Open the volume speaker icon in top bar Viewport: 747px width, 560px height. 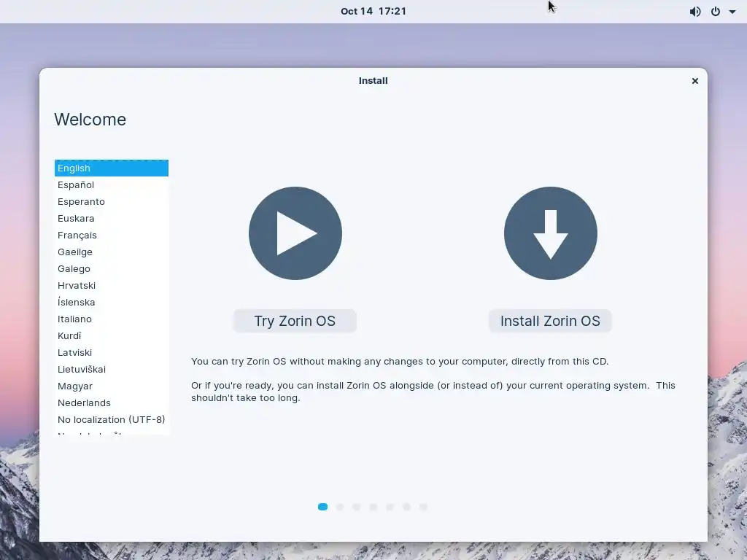695,12
